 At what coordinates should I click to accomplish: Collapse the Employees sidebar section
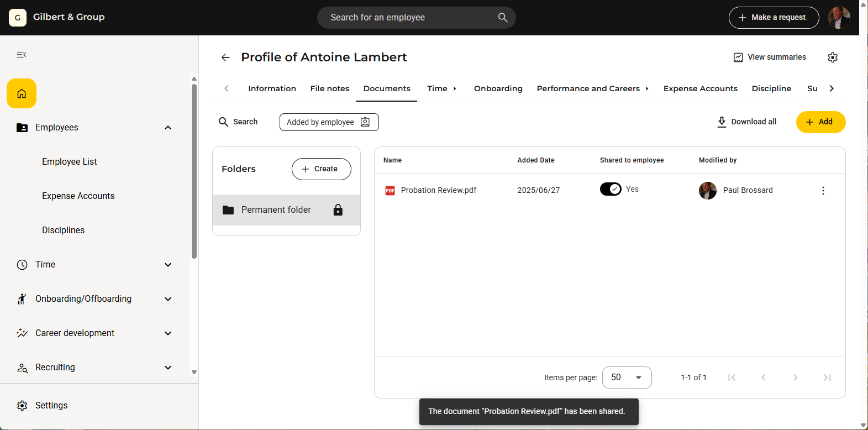[x=168, y=128]
